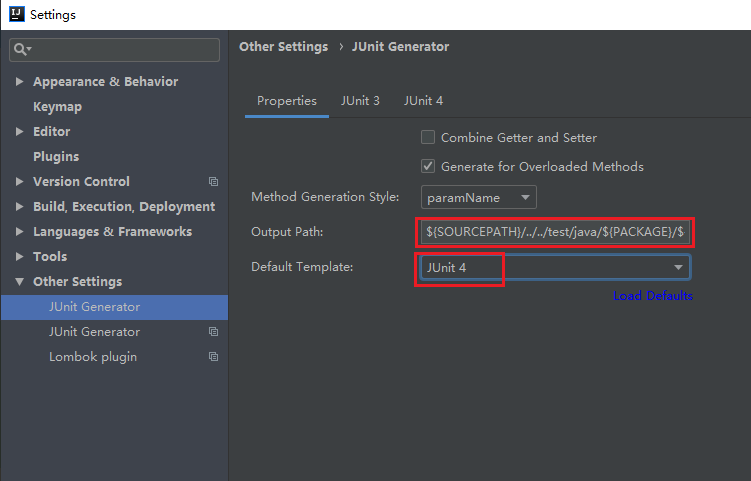Select Keymap in settings sidebar
The height and width of the screenshot is (481, 751).
(x=57, y=107)
